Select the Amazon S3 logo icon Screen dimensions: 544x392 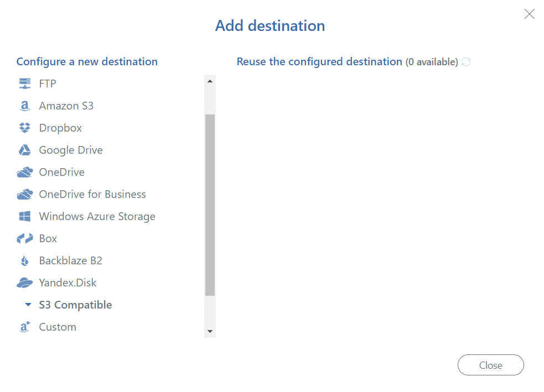tap(24, 106)
